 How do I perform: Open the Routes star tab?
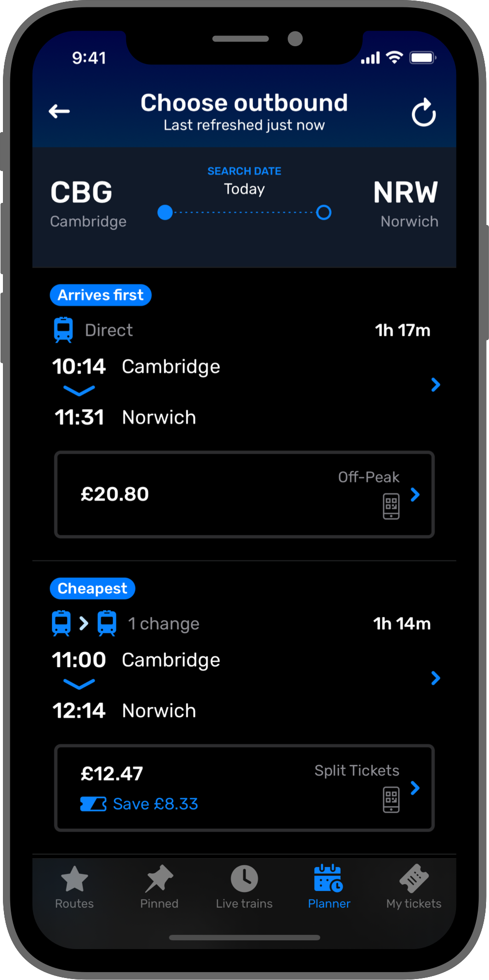[x=74, y=887]
